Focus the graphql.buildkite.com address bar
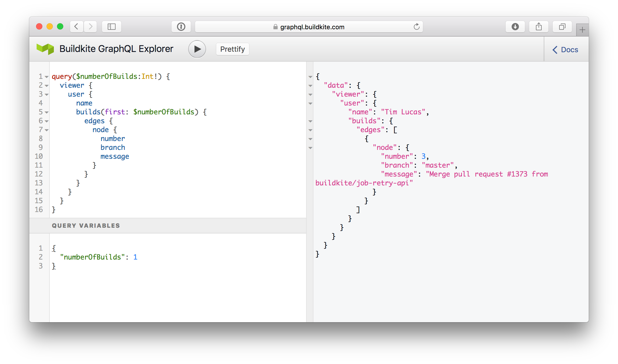This screenshot has height=364, width=618. pyautogui.click(x=309, y=27)
